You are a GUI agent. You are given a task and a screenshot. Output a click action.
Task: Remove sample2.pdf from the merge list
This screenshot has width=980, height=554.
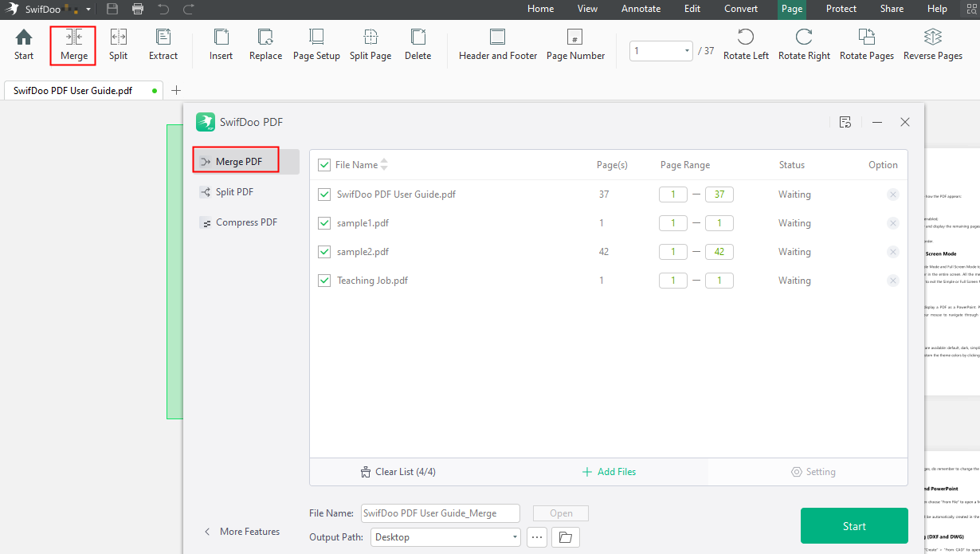pos(892,252)
